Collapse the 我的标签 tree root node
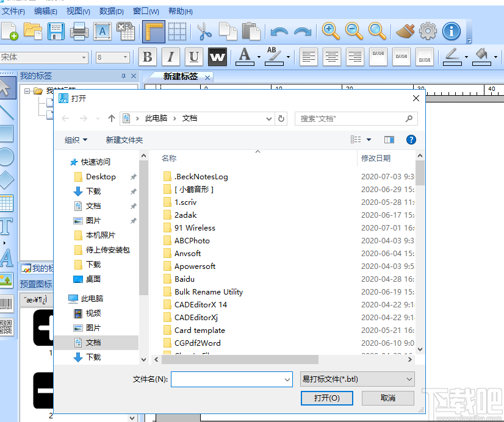 (x=27, y=91)
